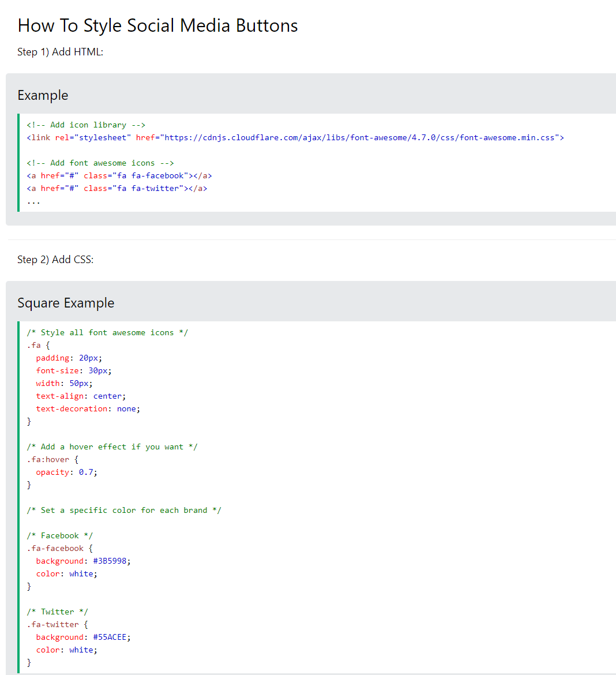Click the 'Step 1) Add HTML:' text
The width and height of the screenshot is (616, 675).
[x=60, y=52]
